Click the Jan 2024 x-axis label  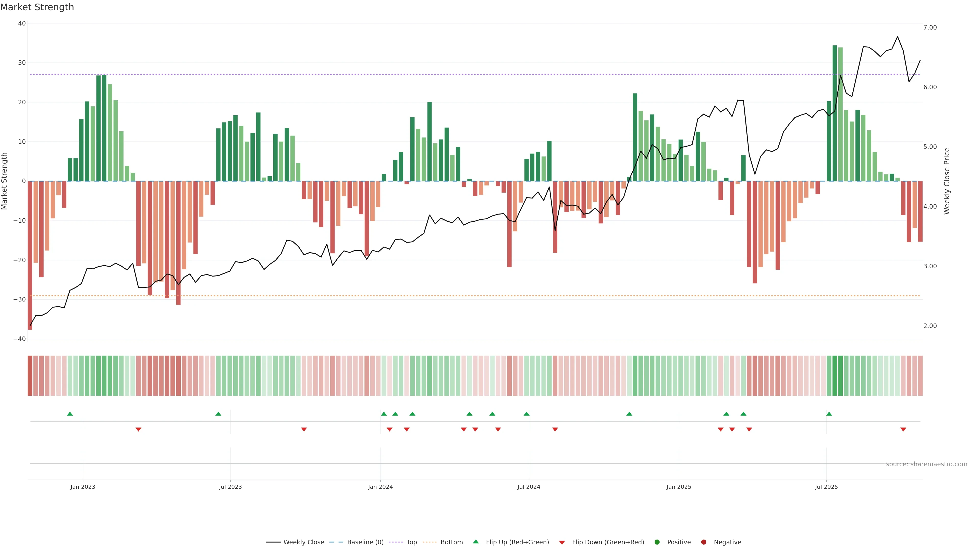(x=381, y=487)
